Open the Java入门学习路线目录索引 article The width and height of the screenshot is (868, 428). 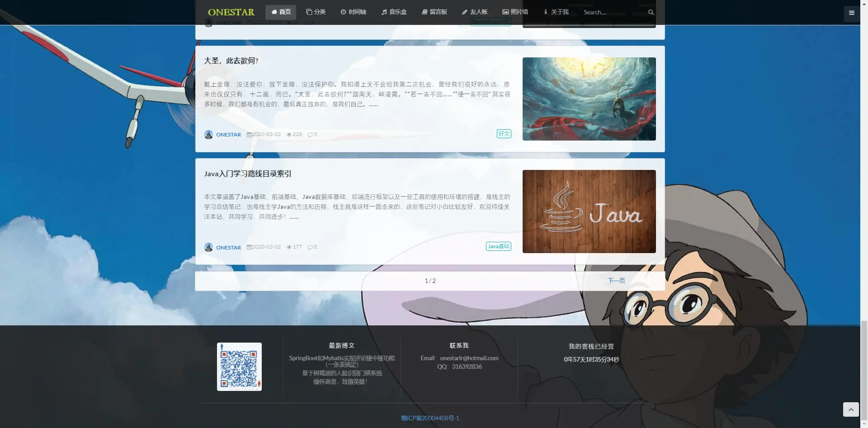pyautogui.click(x=248, y=174)
